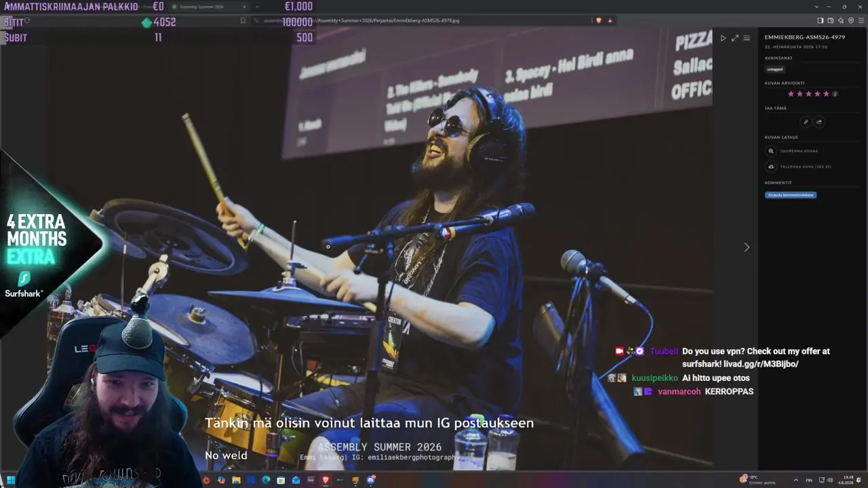The height and width of the screenshot is (488, 868).
Task: Open the Mail app from the taskbar
Action: click(x=296, y=481)
